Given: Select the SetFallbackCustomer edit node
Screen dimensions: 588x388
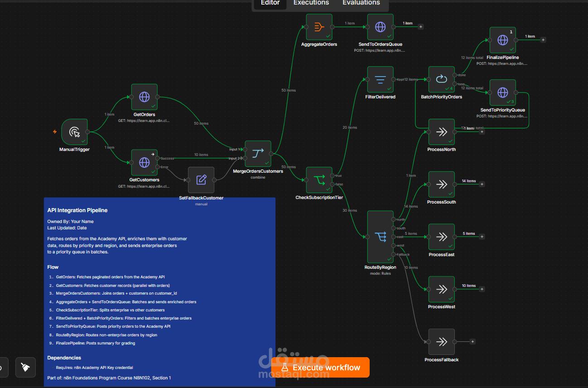Looking at the screenshot, I should [201, 179].
